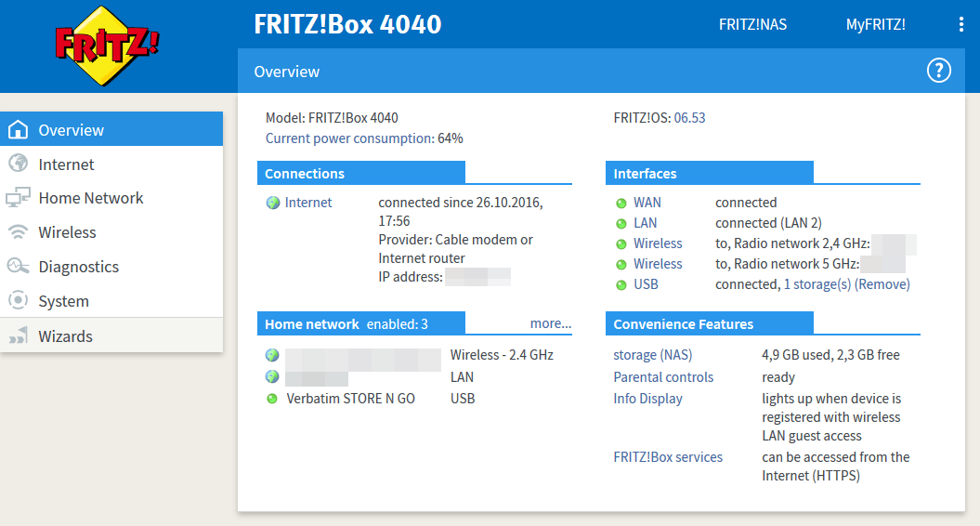Click the green status dot beside 5 GHz Wireless
This screenshot has width=980, height=526.
(621, 265)
